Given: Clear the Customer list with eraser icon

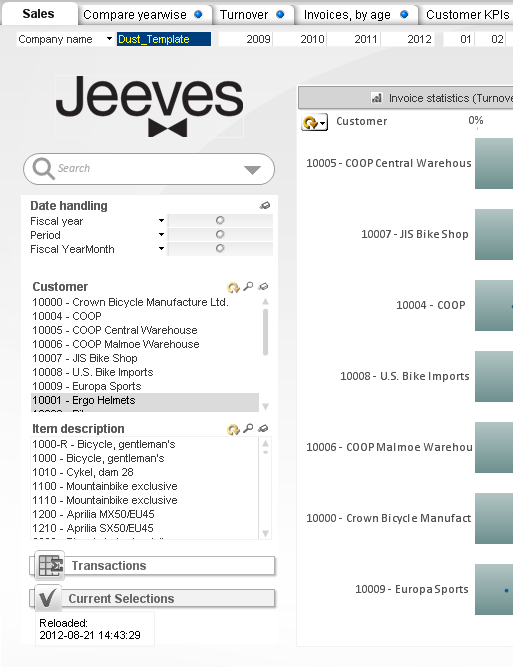Looking at the screenshot, I should tap(263, 287).
